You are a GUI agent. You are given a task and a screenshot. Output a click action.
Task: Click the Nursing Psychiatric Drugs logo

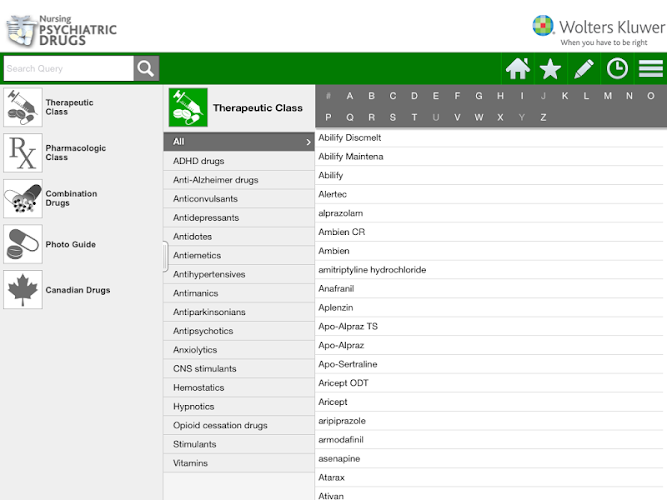(x=62, y=31)
